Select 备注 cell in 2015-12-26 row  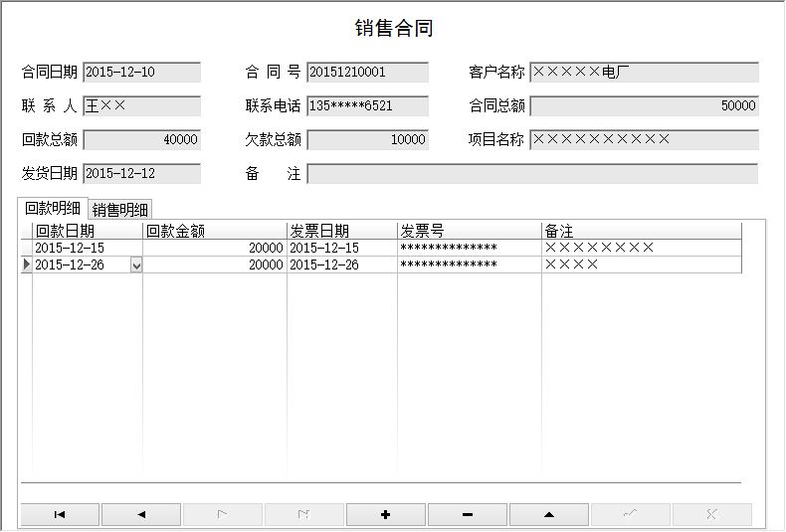(x=642, y=265)
